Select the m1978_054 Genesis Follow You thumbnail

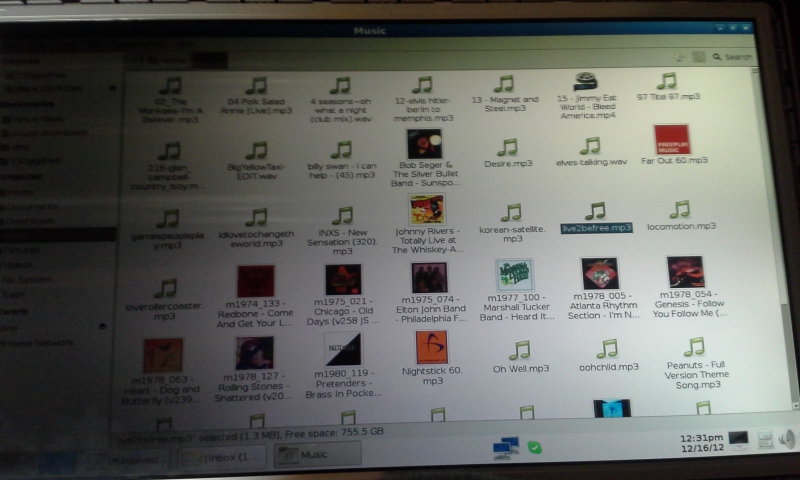685,272
